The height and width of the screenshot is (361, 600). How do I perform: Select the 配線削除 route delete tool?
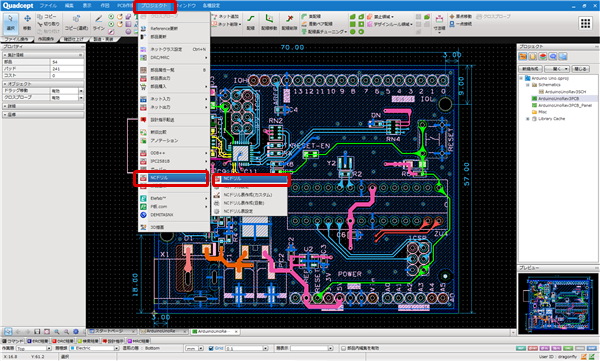(289, 23)
